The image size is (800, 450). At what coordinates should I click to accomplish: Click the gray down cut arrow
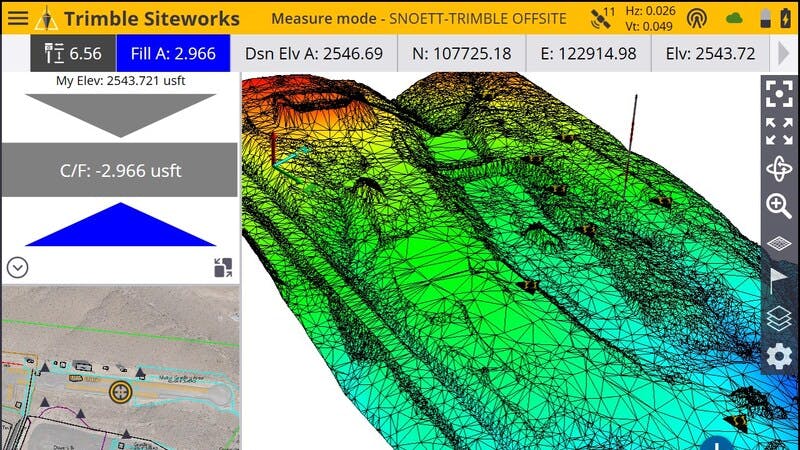(120, 115)
